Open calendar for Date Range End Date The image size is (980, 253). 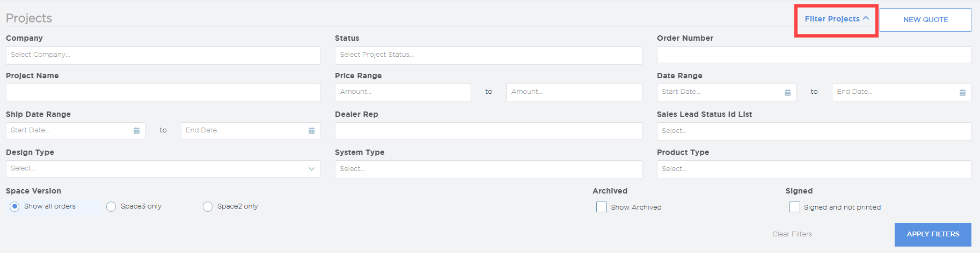click(x=962, y=93)
